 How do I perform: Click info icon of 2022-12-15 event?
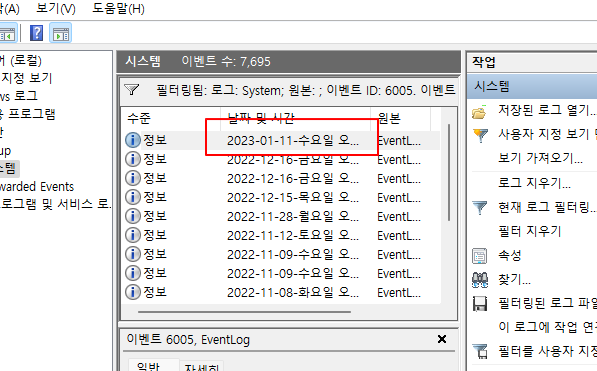click(132, 197)
